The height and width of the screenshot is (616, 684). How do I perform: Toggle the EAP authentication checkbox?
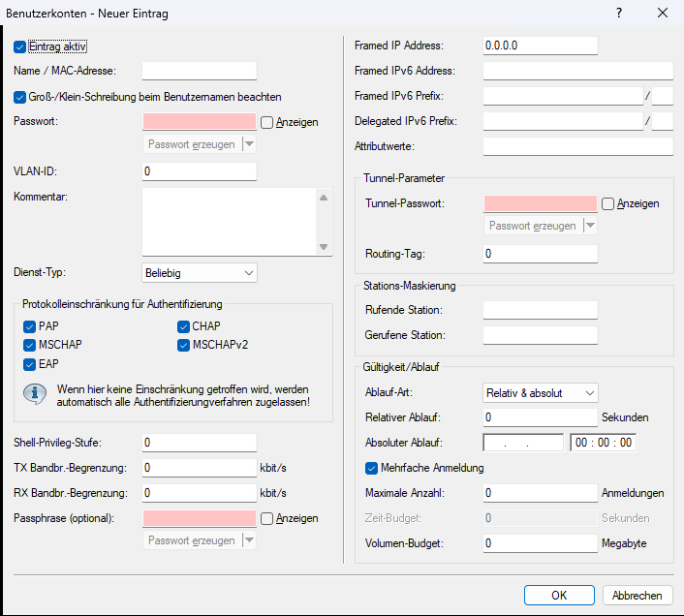pos(29,364)
